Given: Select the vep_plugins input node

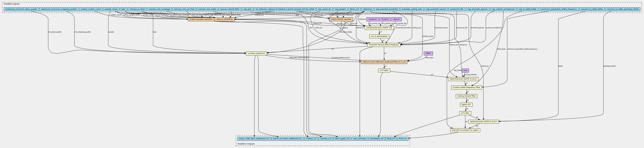Looking at the screenshot, I should click(x=340, y=9).
